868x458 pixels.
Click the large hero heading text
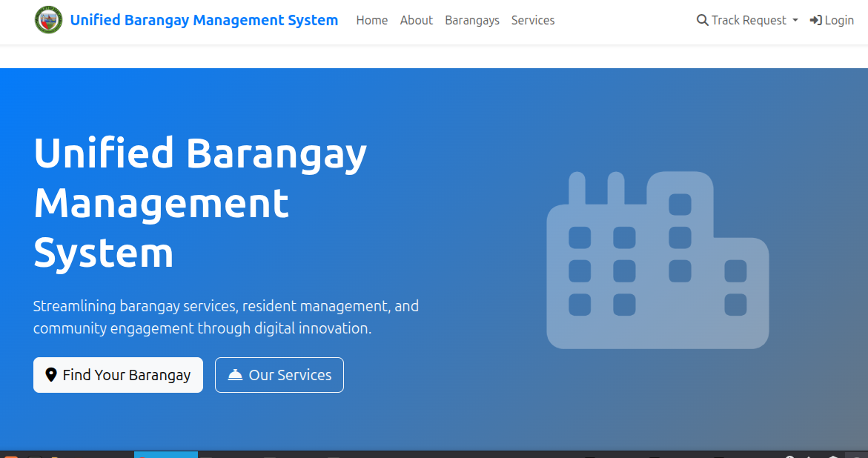200,203
